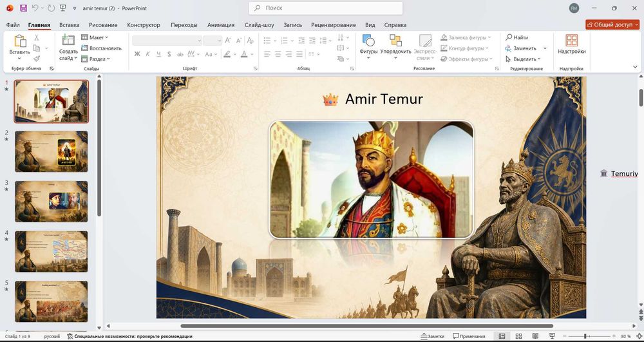644x342 pixels.
Task: Click the Cut scissors icon
Action: [x=37, y=38]
